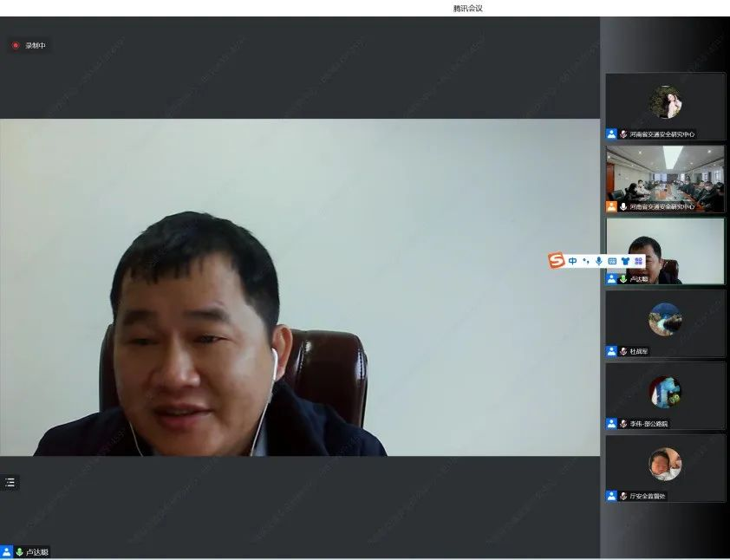730x560 pixels.
Task: Click the 腾讯会议 window title
Action: (x=467, y=8)
